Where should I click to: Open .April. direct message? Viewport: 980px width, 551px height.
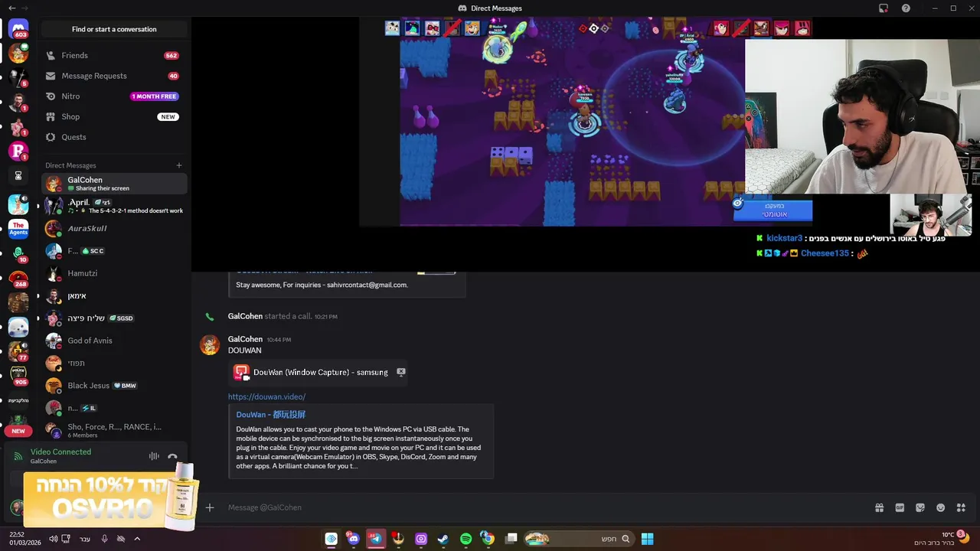113,206
